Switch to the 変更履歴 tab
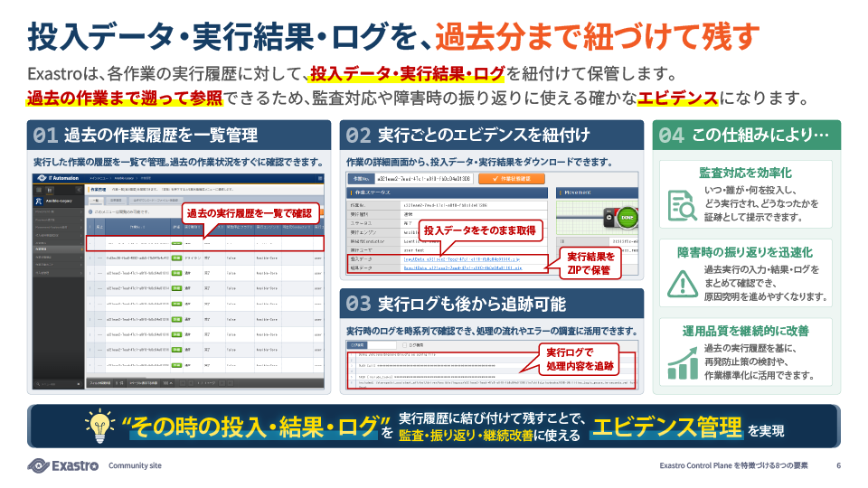The width and height of the screenshot is (868, 488). pos(116,201)
